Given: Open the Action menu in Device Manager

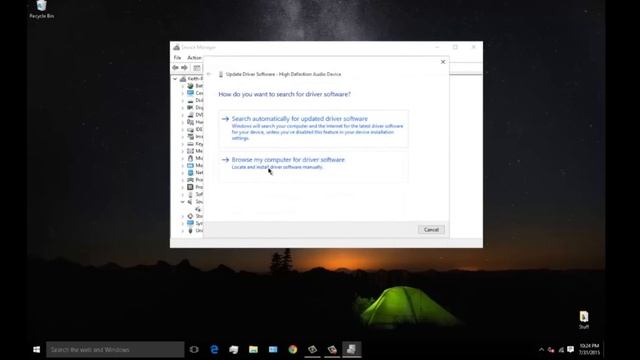Looking at the screenshot, I should [194, 58].
